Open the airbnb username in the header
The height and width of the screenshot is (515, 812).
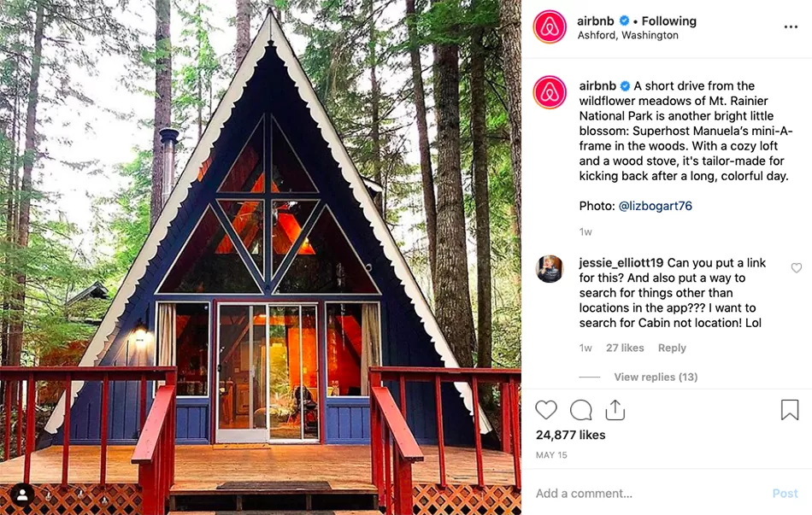tap(596, 21)
